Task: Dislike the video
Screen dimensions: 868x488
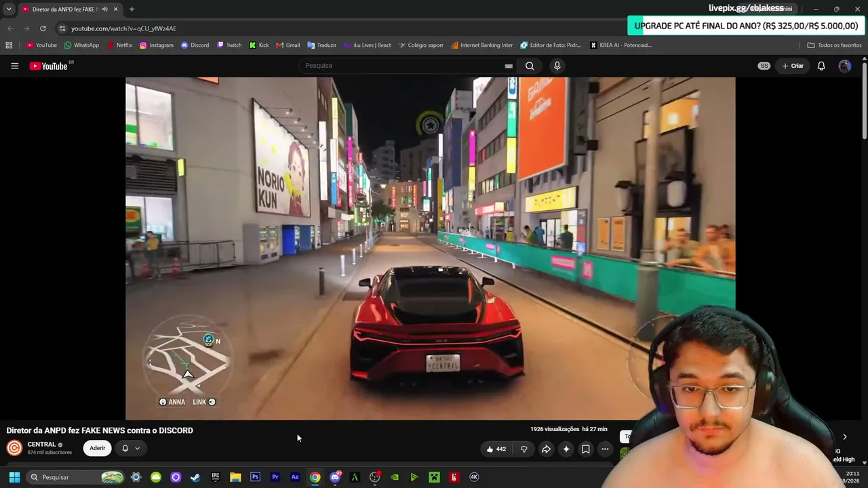Action: [524, 449]
